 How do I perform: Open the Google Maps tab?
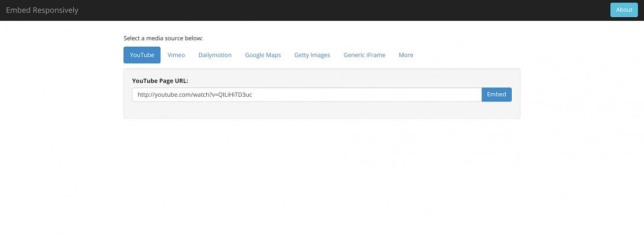pos(263,55)
